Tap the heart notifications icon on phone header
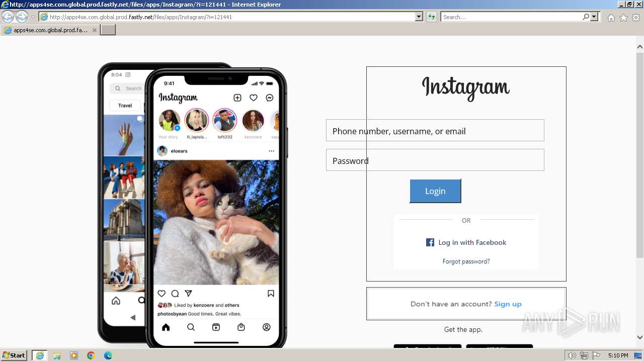The width and height of the screenshot is (644, 362). tap(254, 98)
